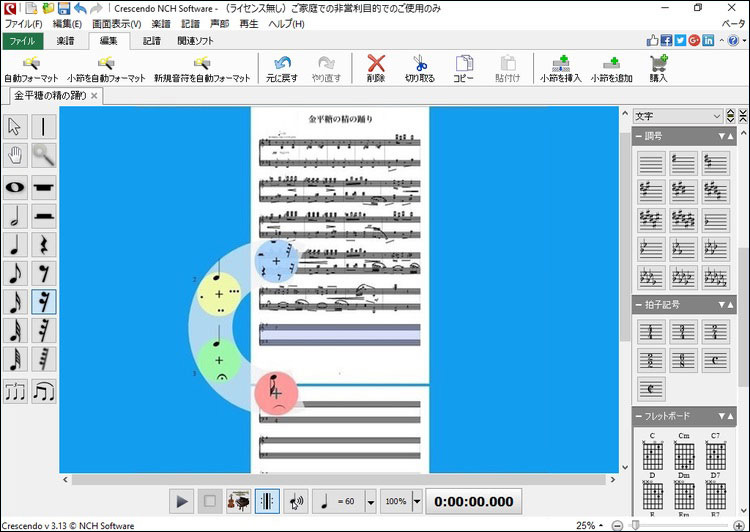The image size is (750, 532).
Task: Choose the half note tool
Action: [x=15, y=216]
